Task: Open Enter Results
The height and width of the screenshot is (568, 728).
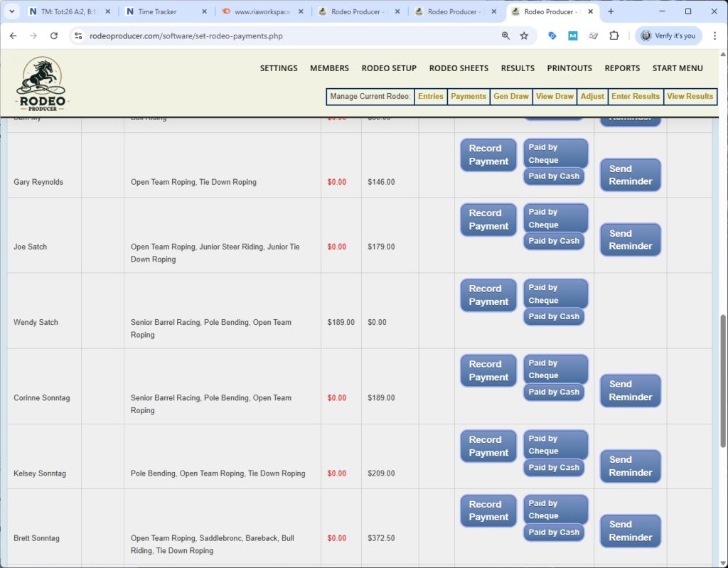Action: click(635, 96)
